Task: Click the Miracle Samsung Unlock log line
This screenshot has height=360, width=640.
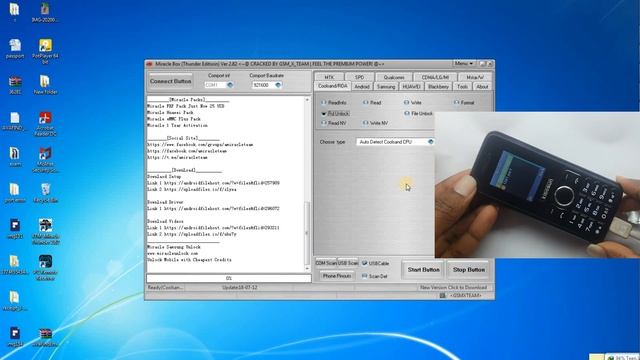Action: pyautogui.click(x=174, y=247)
